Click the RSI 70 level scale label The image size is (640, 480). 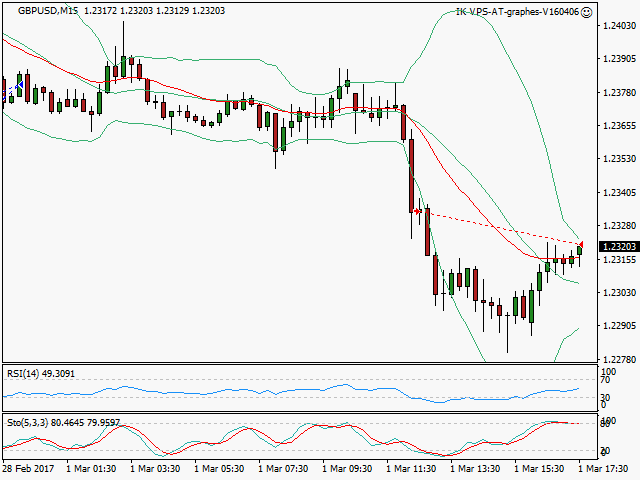[605, 381]
